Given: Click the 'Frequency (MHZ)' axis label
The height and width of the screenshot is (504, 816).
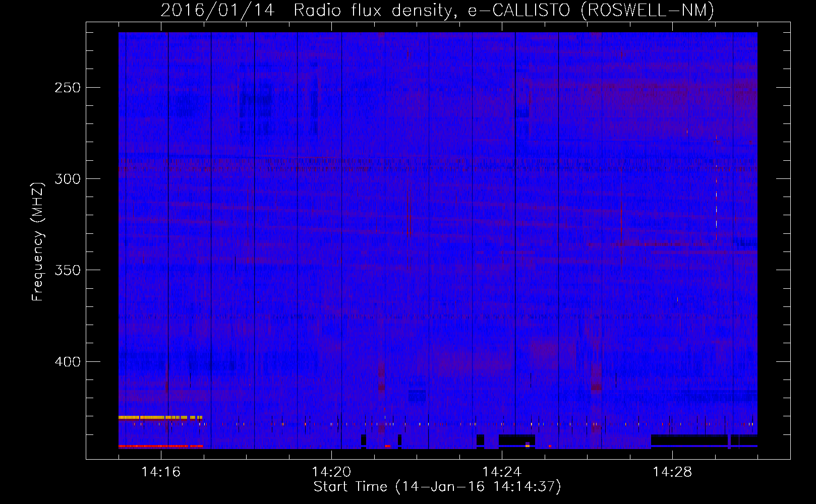Looking at the screenshot, I should [38, 241].
